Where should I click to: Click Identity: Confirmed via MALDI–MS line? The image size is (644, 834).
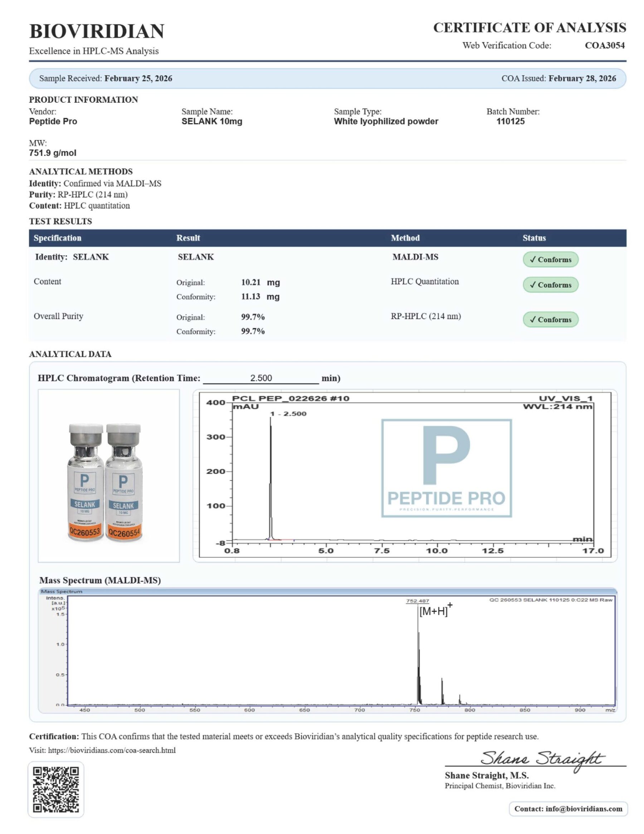(95, 184)
